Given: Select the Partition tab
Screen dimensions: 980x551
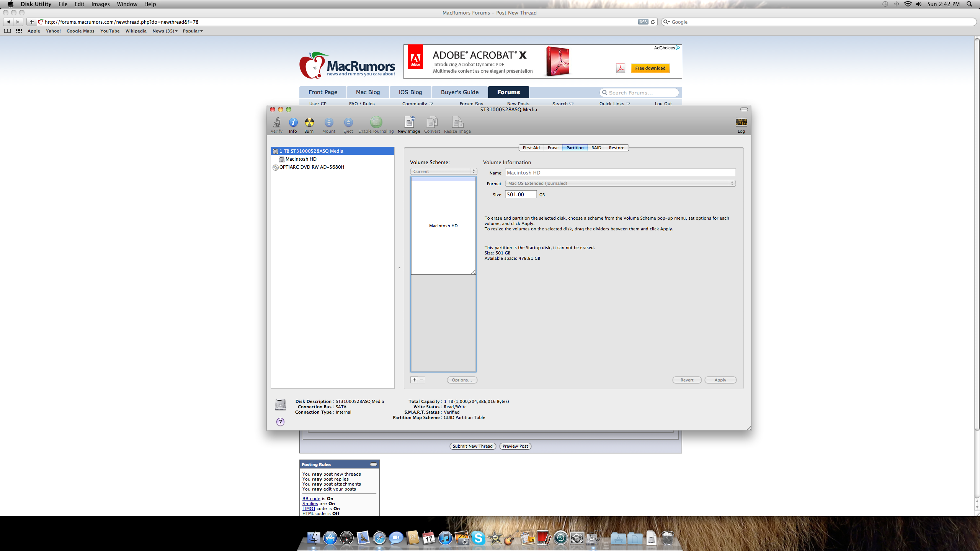Looking at the screenshot, I should click(x=575, y=148).
